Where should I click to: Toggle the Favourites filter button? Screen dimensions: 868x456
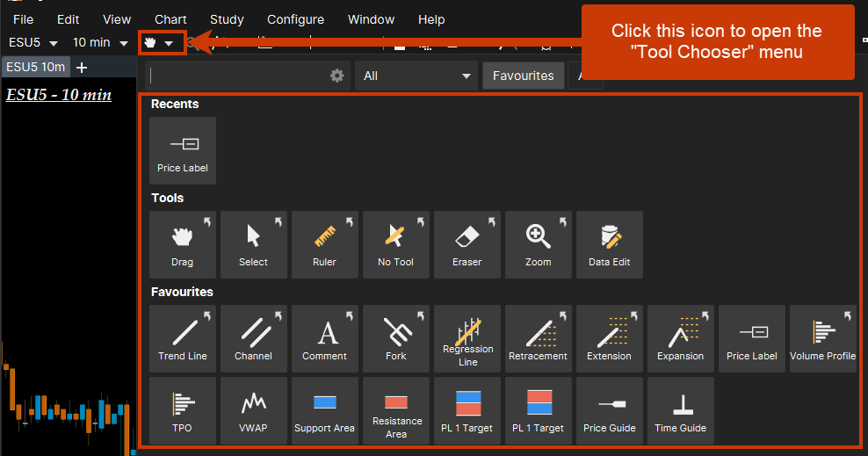523,76
